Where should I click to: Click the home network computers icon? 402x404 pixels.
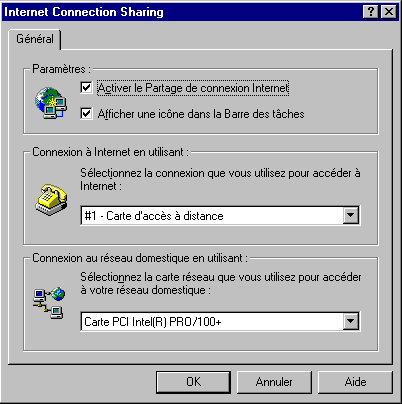tap(49, 302)
